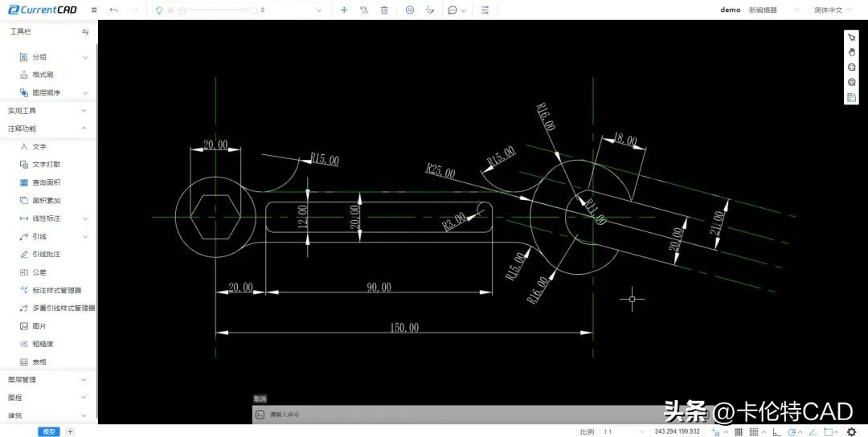Click the zoom extents icon on right panel
Screen dimensions: 868x437
[x=851, y=67]
